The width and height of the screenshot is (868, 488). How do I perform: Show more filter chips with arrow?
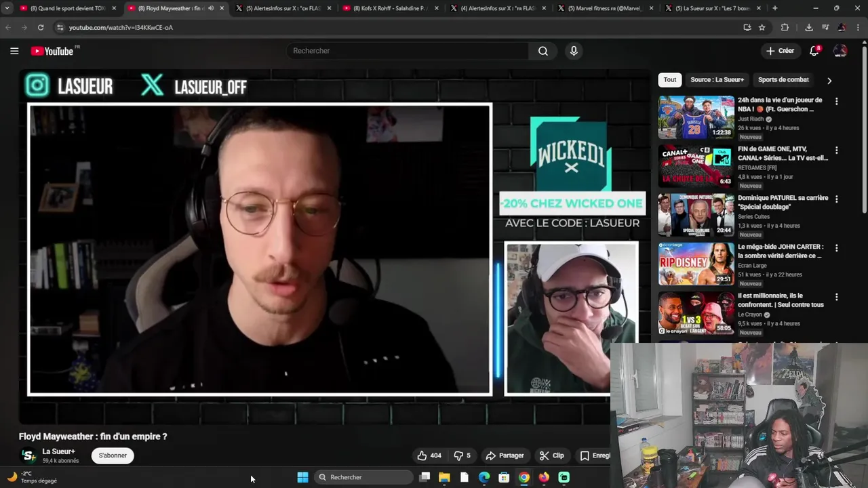pyautogui.click(x=829, y=80)
